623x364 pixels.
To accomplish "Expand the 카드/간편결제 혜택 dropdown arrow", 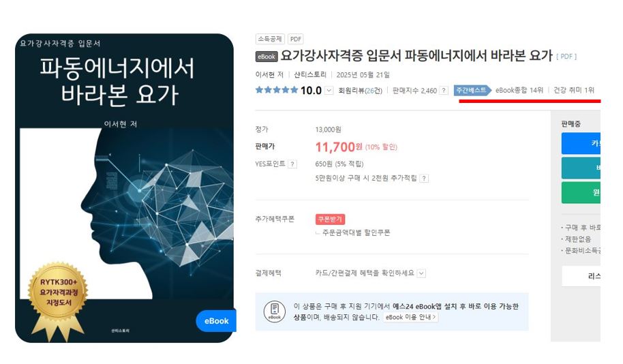I will coord(421,273).
